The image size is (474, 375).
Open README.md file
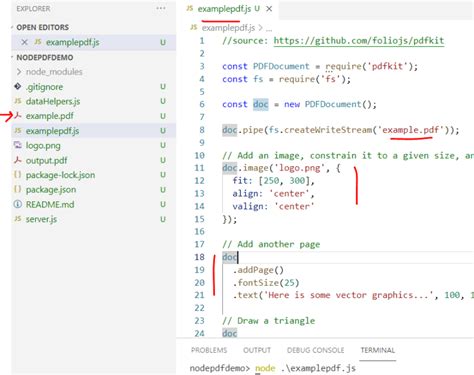pyautogui.click(x=50, y=204)
